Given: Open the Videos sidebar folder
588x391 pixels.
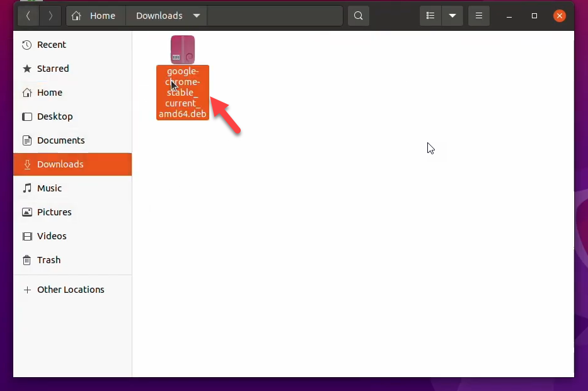Looking at the screenshot, I should click(x=52, y=236).
